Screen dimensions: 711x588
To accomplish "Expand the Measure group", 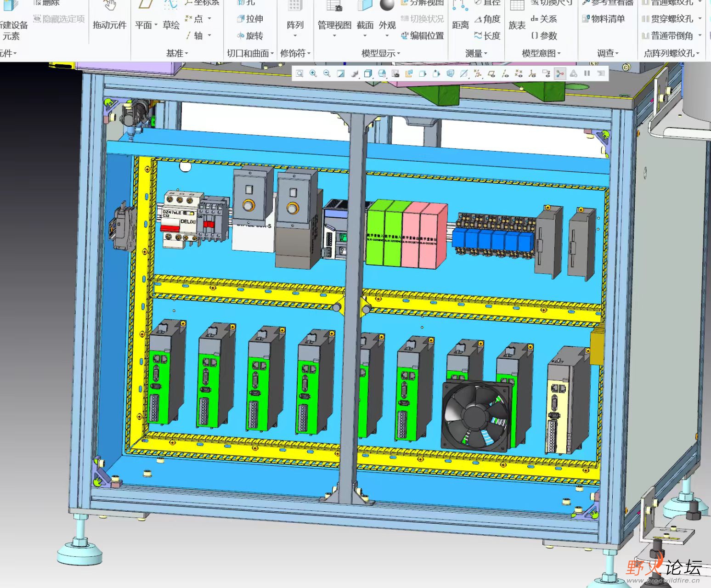I will point(476,53).
